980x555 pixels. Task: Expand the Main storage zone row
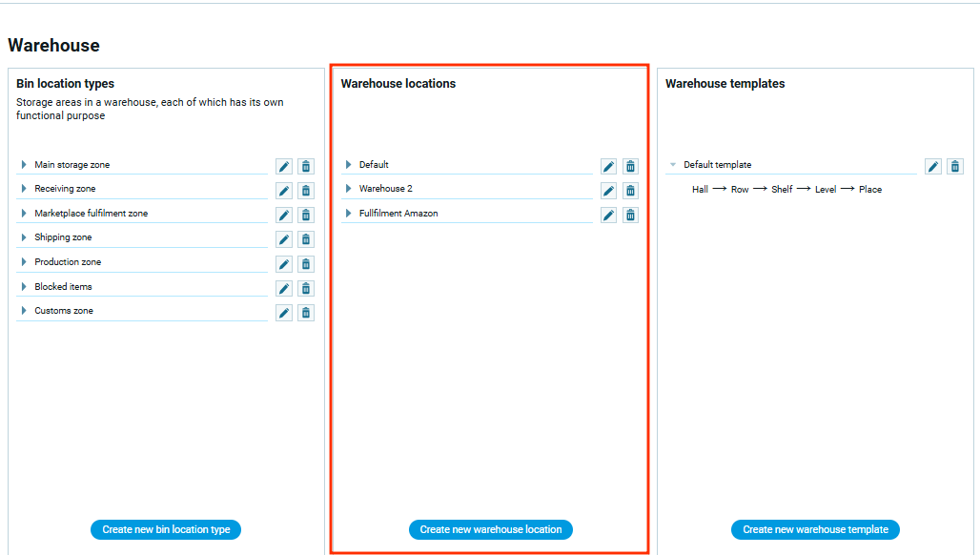pyautogui.click(x=24, y=165)
